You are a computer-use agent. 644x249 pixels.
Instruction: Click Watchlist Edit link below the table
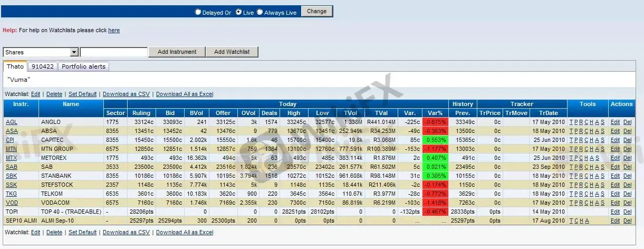[35, 232]
